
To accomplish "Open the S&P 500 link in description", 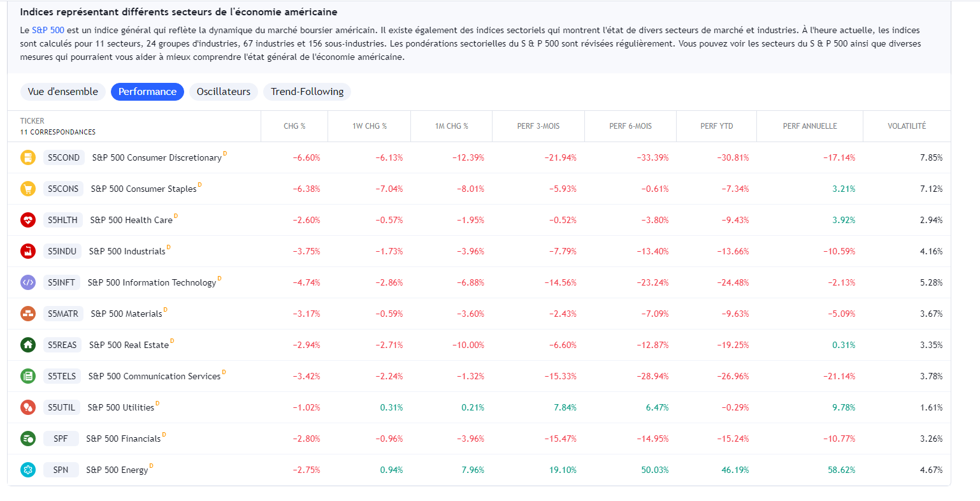I will [x=48, y=30].
